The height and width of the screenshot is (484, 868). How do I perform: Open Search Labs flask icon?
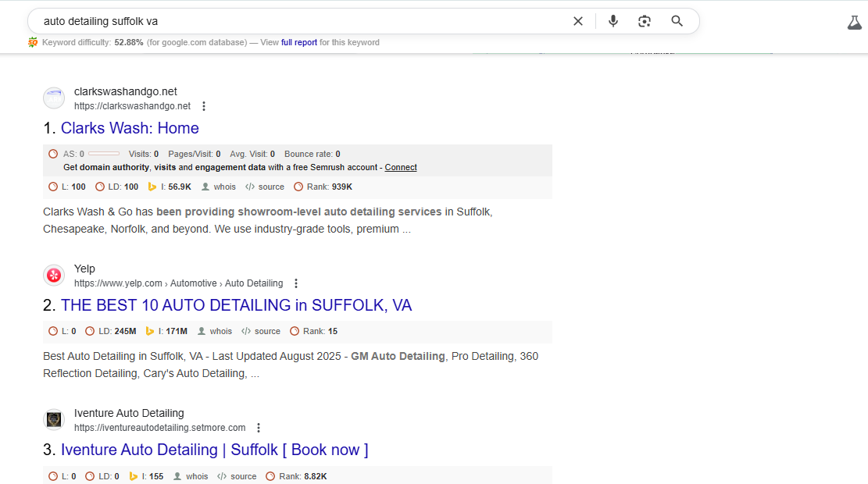click(x=854, y=23)
